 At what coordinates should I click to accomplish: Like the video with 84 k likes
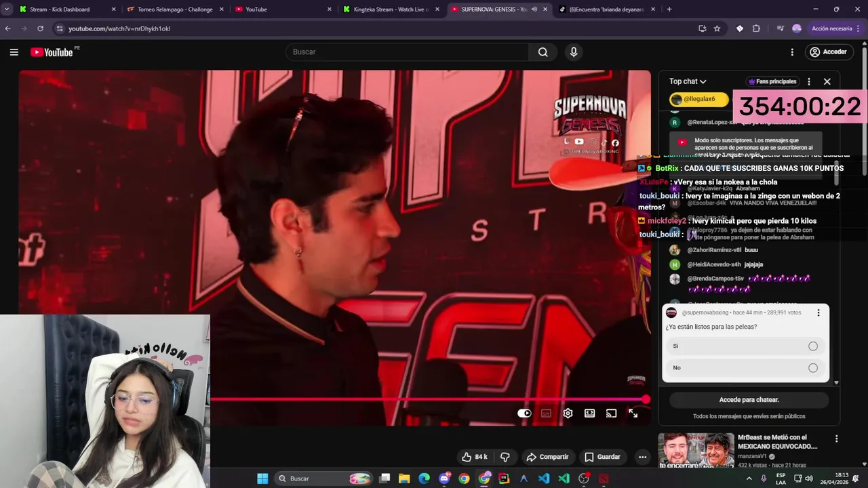[x=474, y=457]
